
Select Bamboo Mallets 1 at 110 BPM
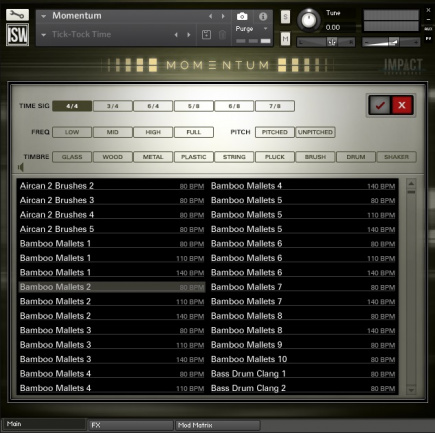pos(112,258)
